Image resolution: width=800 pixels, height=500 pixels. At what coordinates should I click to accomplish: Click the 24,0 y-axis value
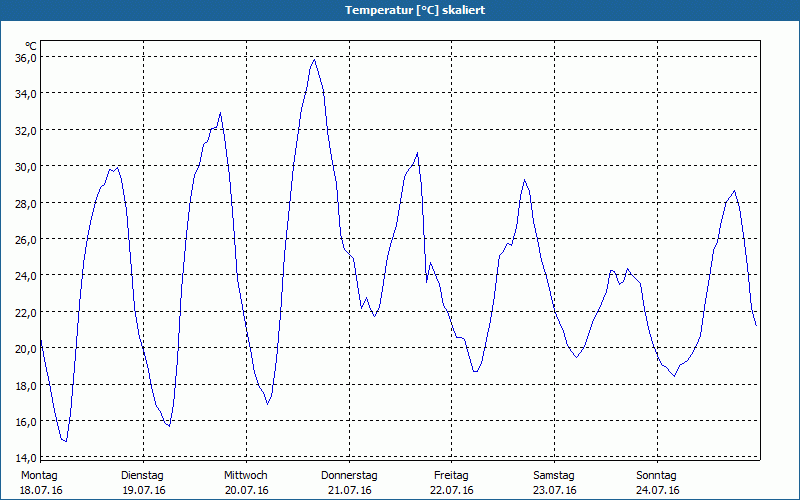[x=26, y=276]
